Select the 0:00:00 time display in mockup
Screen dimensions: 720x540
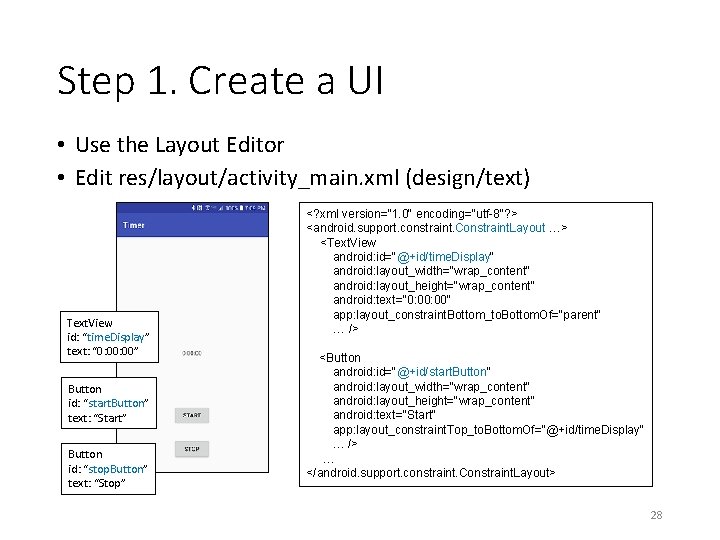click(x=192, y=353)
